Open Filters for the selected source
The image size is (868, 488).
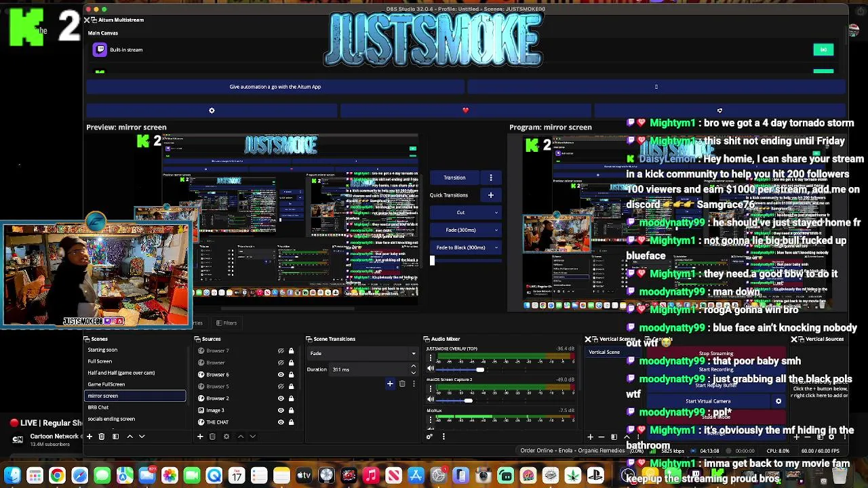[x=226, y=323]
